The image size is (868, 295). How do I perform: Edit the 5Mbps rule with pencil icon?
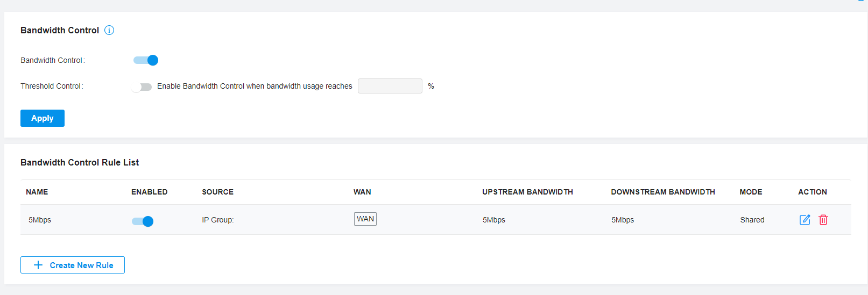click(805, 220)
